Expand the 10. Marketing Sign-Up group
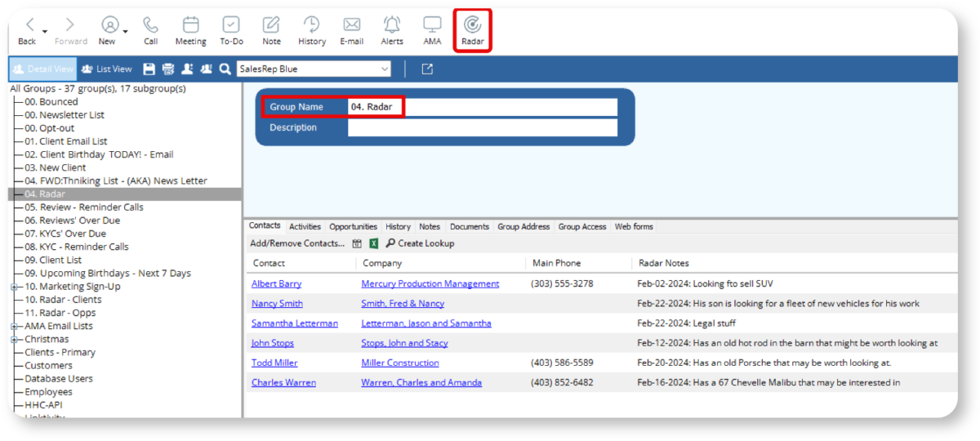The image size is (980, 441). (13, 287)
